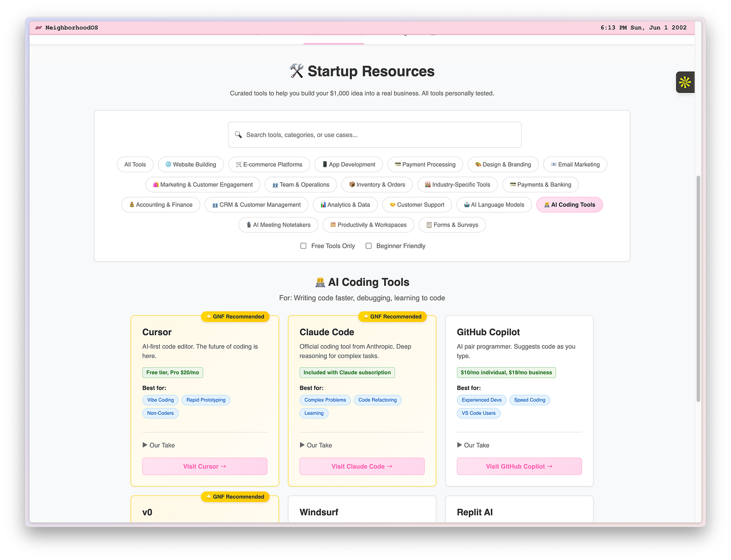This screenshot has height=560, width=731.
Task: Choose Forms & Surveys category
Action: point(452,225)
